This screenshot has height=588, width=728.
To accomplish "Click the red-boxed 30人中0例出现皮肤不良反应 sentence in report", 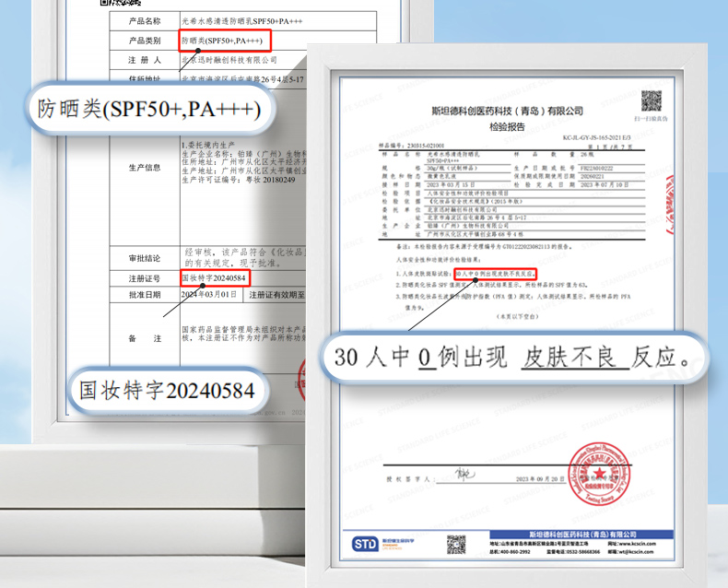I will click(495, 274).
